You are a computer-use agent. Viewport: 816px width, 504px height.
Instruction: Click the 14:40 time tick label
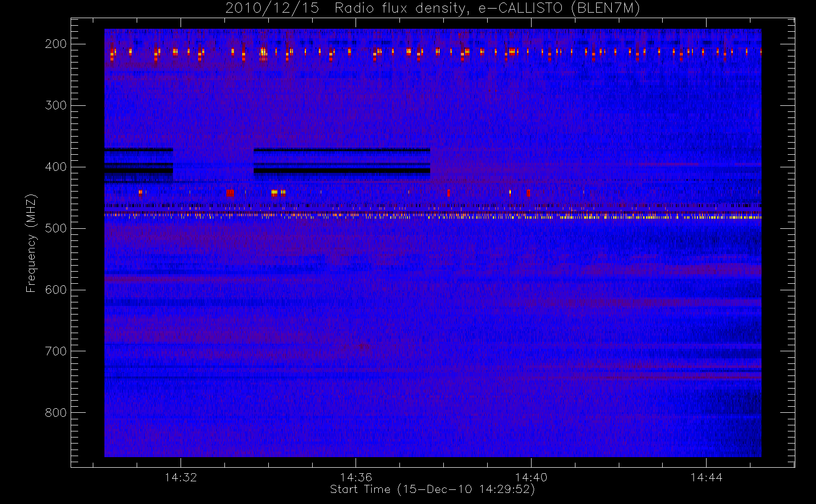(531, 477)
